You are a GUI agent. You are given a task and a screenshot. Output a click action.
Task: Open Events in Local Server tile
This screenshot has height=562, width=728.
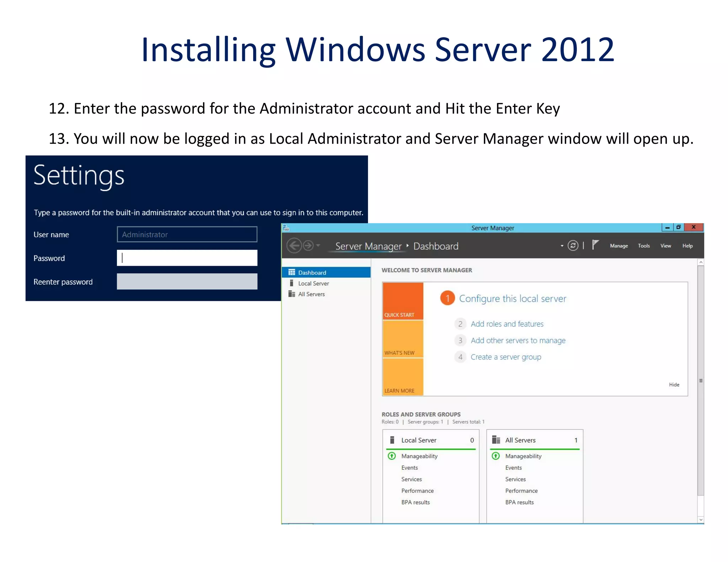pyautogui.click(x=409, y=468)
